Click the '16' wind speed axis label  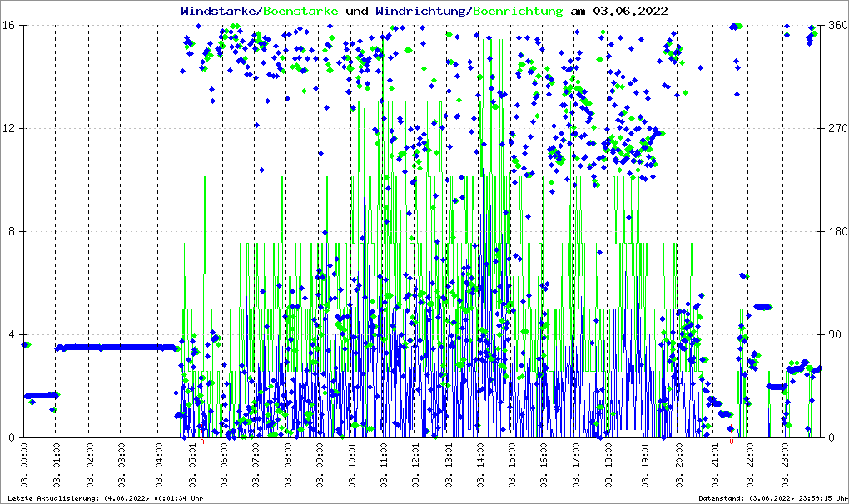(x=8, y=26)
